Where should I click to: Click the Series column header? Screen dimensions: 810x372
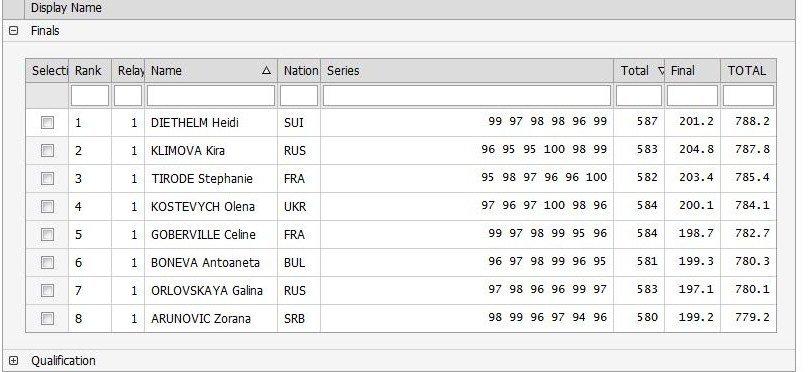[x=467, y=70]
